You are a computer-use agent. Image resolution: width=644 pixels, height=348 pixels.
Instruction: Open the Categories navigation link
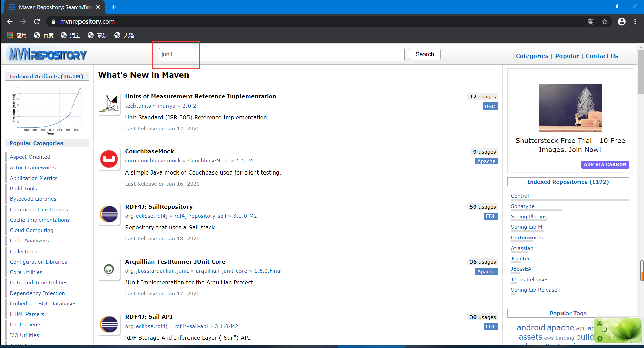tap(532, 56)
